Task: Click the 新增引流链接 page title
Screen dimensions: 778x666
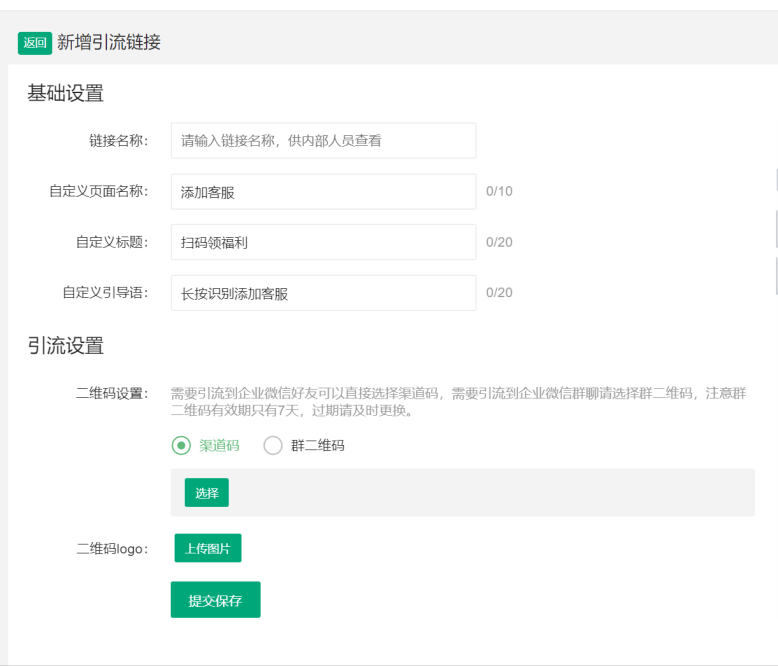Action: coord(109,43)
